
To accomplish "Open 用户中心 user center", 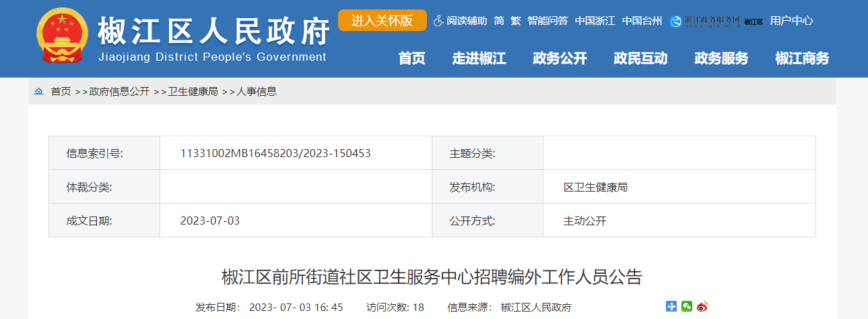I will (x=791, y=21).
